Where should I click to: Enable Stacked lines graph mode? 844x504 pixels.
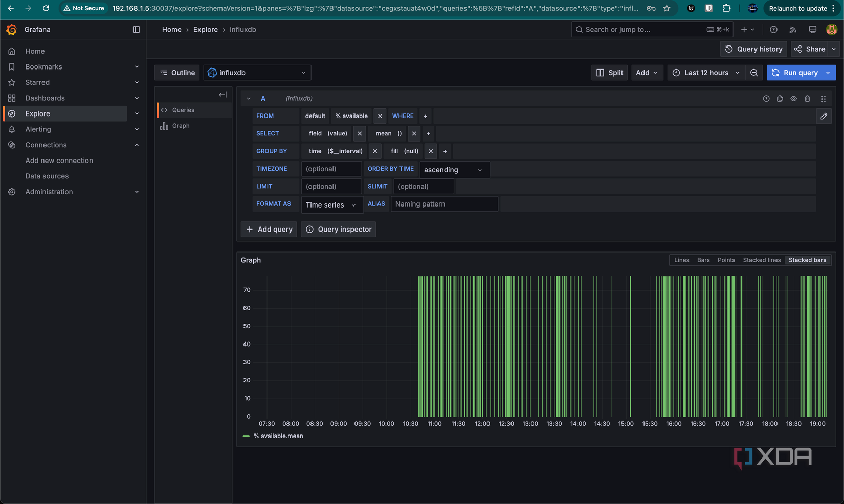762,260
